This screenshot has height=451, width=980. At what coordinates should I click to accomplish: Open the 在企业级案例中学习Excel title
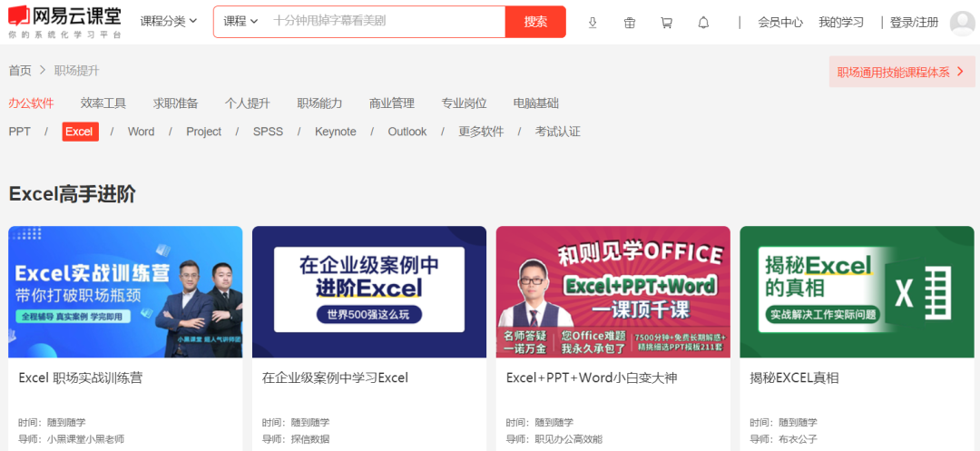(x=335, y=377)
